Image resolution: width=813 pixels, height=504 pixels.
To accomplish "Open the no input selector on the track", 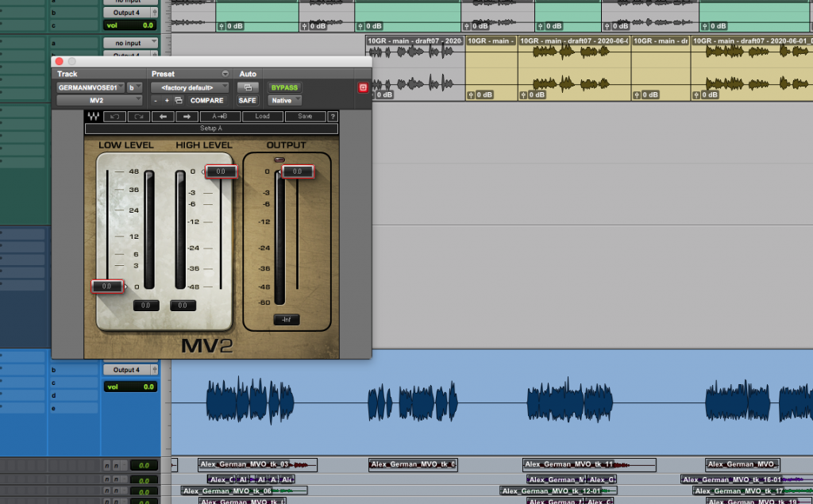I will click(130, 42).
